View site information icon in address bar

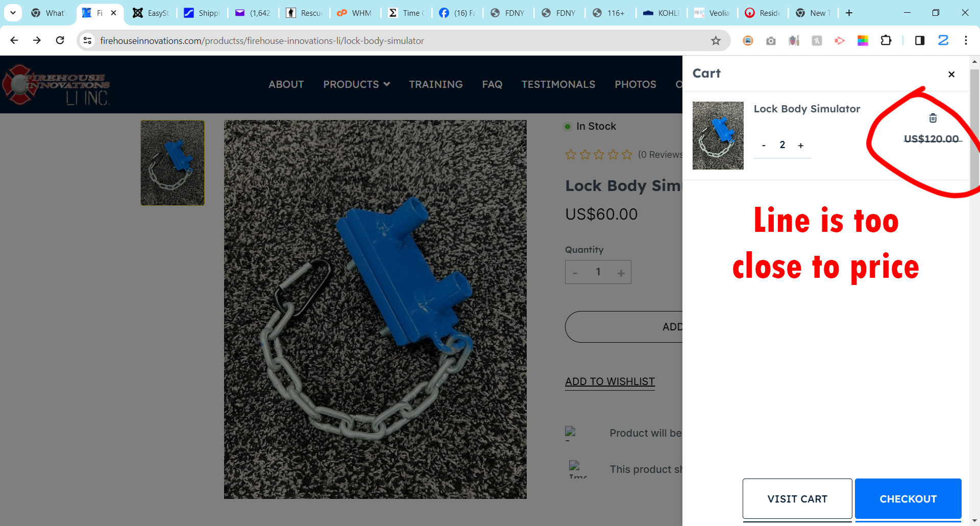(88, 40)
